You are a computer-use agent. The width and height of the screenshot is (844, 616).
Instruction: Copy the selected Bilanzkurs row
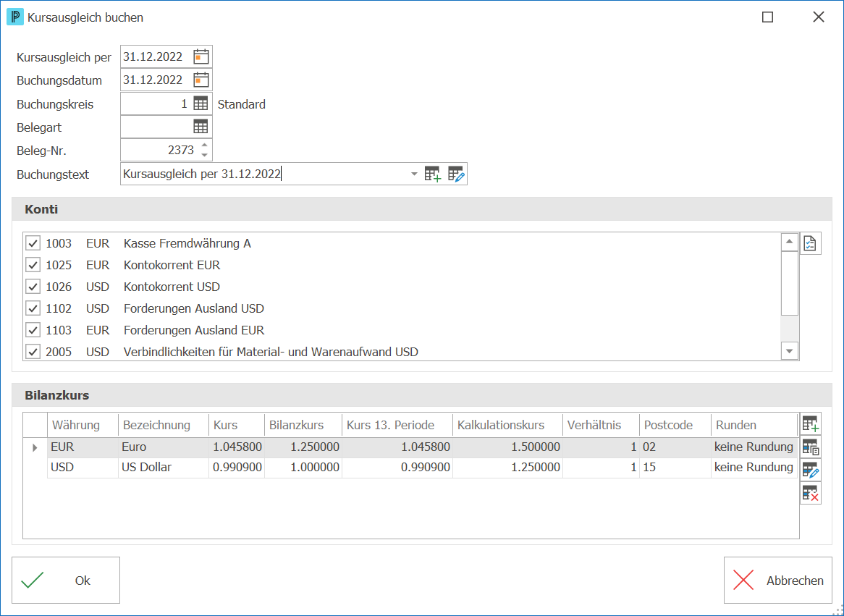[x=810, y=447]
